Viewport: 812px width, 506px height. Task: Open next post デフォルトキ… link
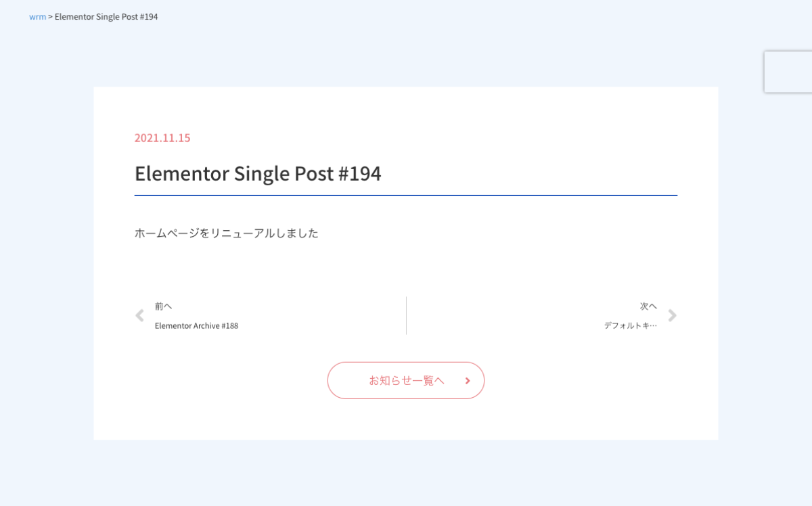(631, 325)
